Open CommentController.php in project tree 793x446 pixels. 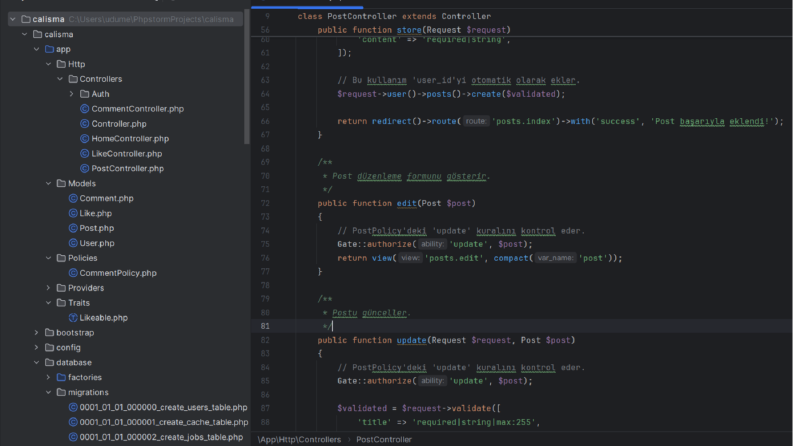click(138, 109)
